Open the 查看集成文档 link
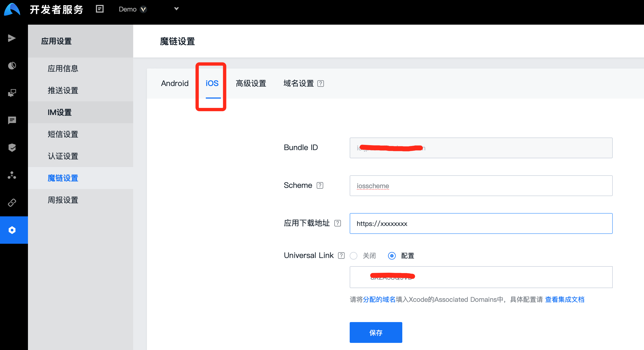 point(565,299)
